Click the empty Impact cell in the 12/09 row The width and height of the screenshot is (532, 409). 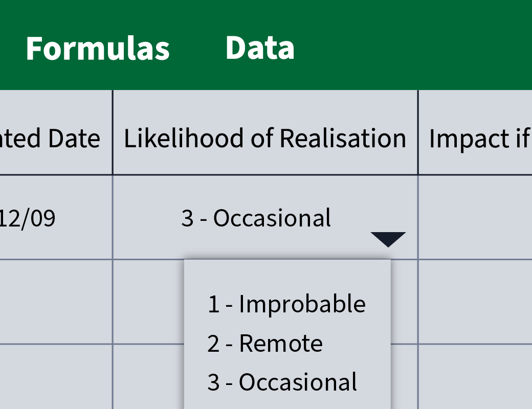[x=476, y=217]
